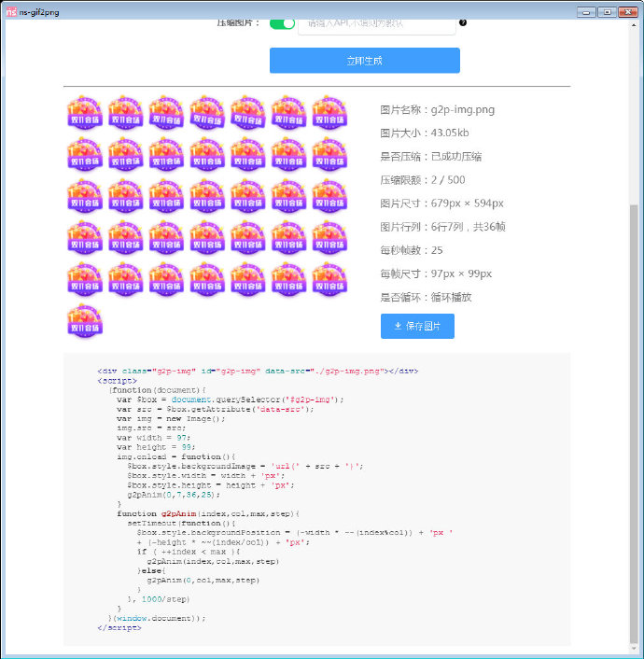The image size is (644, 659).
Task: Click the text 是否压缩：已成功压缩
Action: pyautogui.click(x=431, y=157)
